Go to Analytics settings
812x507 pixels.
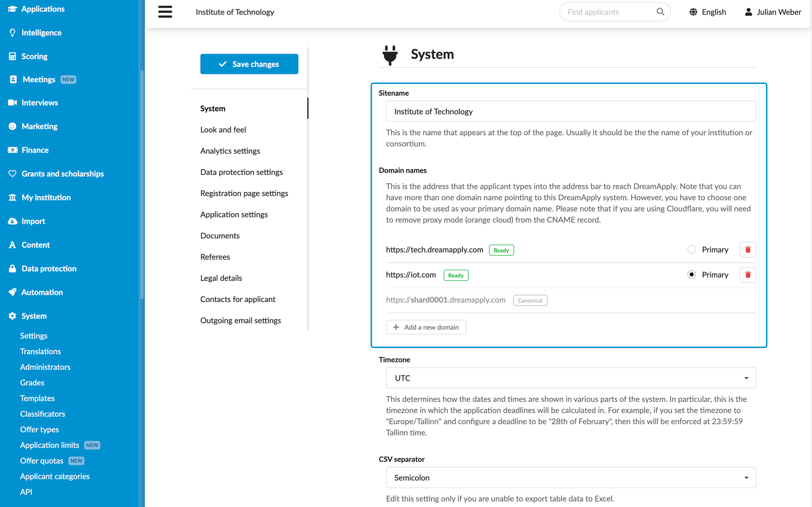230,151
